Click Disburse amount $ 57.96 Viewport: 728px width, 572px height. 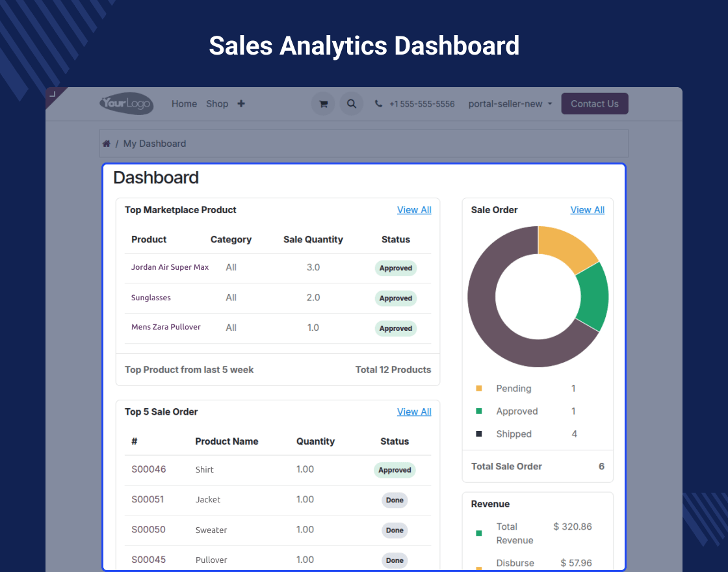(576, 563)
